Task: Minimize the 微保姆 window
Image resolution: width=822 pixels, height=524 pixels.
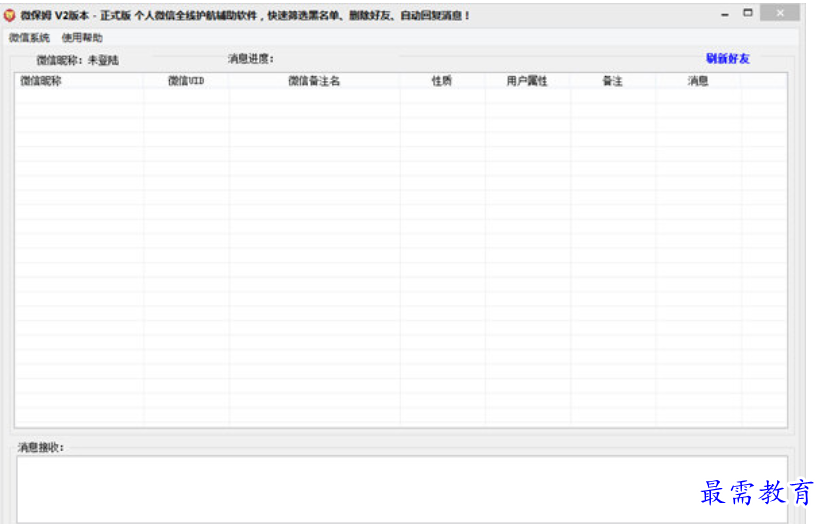Action: click(x=724, y=15)
